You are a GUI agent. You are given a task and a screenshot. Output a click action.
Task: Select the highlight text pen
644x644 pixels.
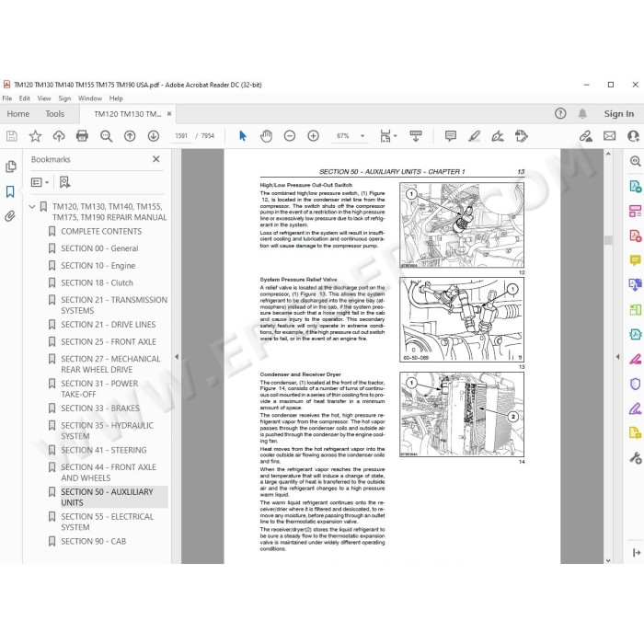pyautogui.click(x=475, y=136)
